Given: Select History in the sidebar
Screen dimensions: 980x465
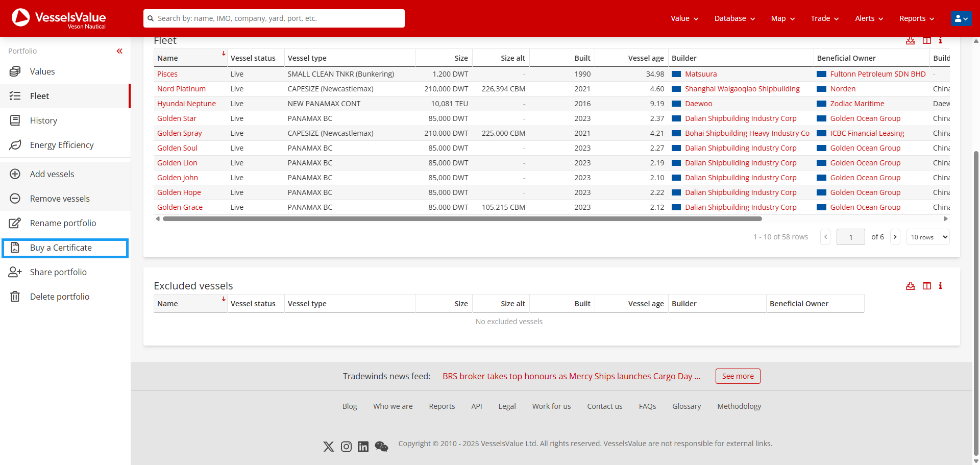Looking at the screenshot, I should click(x=43, y=120).
